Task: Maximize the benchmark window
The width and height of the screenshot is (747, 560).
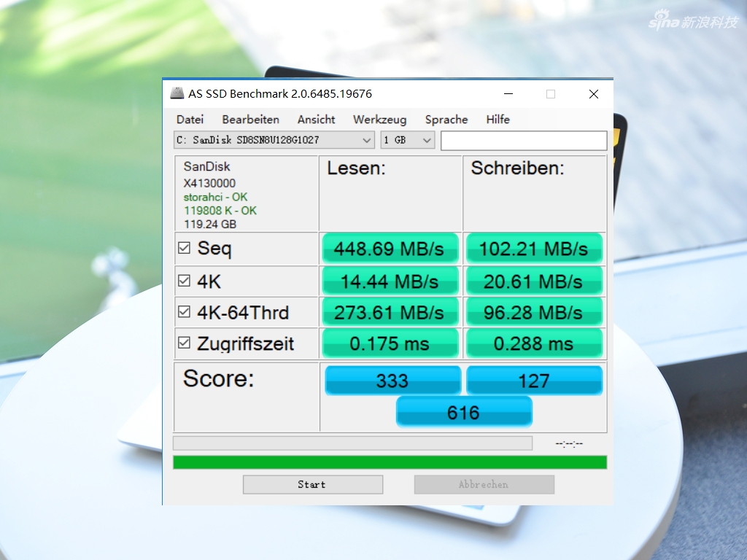Action: [551, 94]
